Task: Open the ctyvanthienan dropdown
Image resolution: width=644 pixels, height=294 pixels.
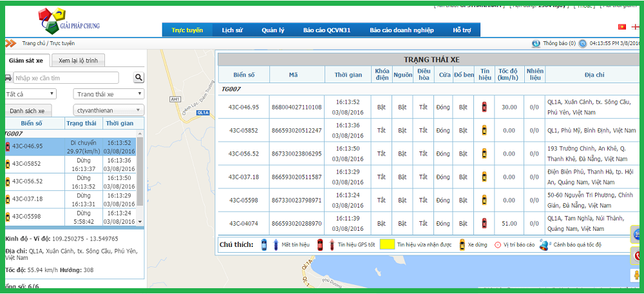Action: point(108,110)
